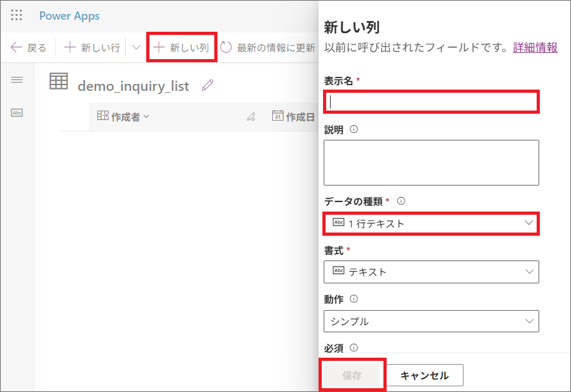
Task: Show info tooltip for 動作
Action: click(x=354, y=299)
